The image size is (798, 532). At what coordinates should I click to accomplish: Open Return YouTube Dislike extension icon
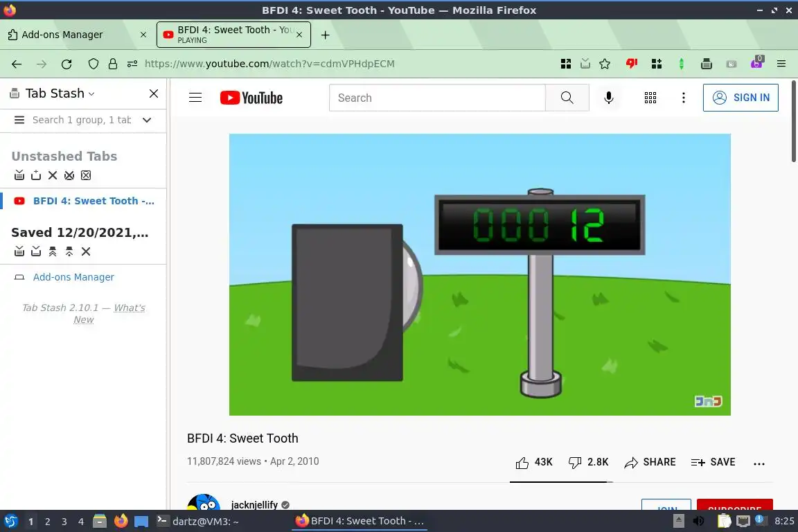tap(632, 64)
